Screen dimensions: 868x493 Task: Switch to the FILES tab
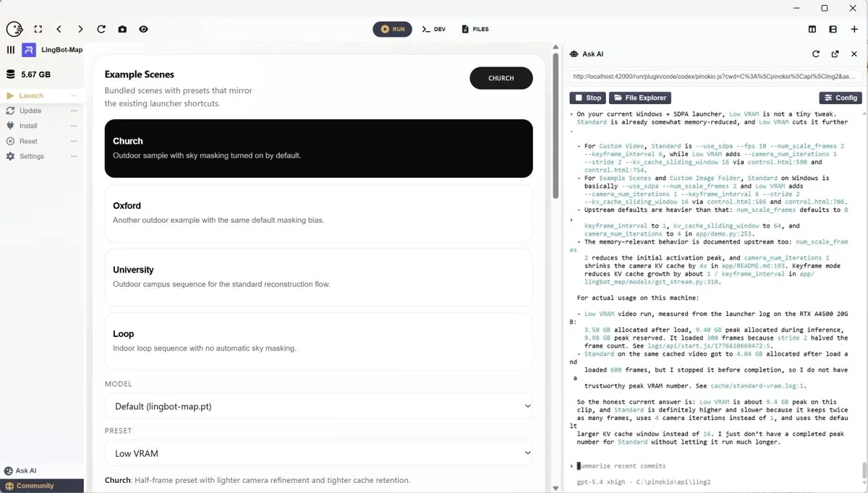click(475, 29)
